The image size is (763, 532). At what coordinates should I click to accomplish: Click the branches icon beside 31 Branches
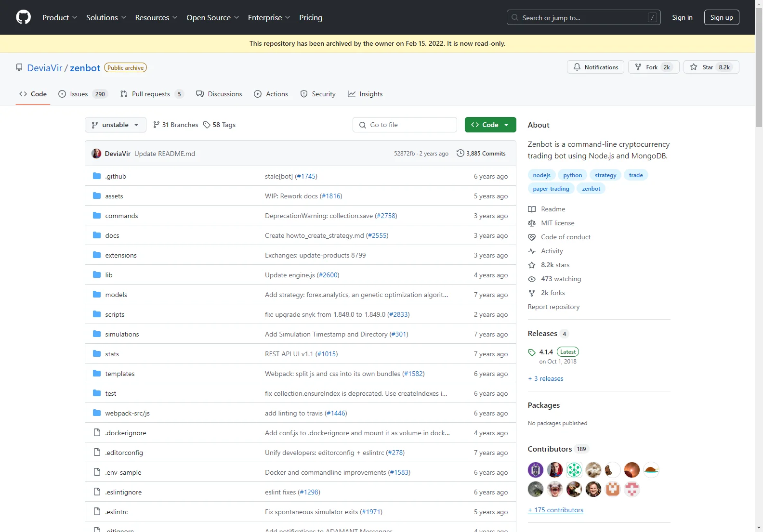pyautogui.click(x=156, y=125)
